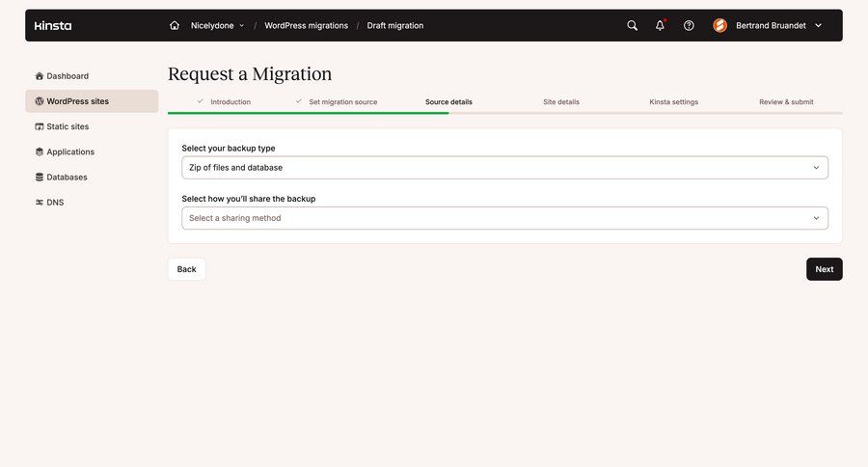
Task: Open Applications in sidebar
Action: click(x=92, y=151)
